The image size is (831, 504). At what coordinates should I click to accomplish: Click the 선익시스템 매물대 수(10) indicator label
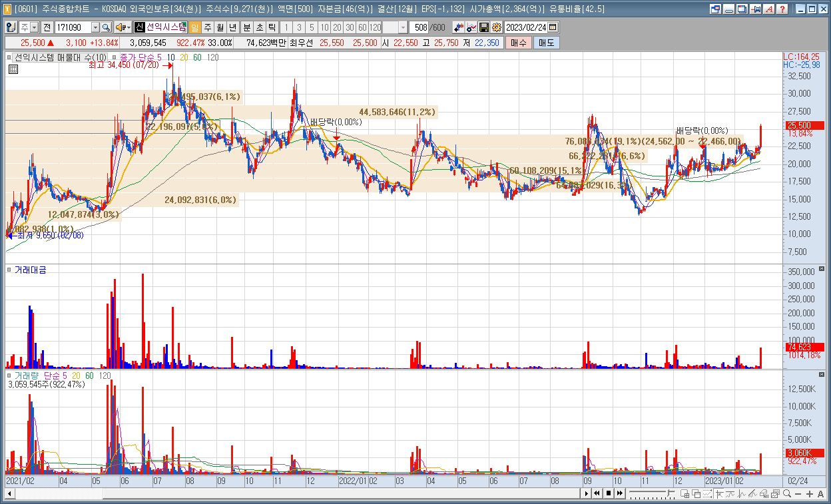61,57
